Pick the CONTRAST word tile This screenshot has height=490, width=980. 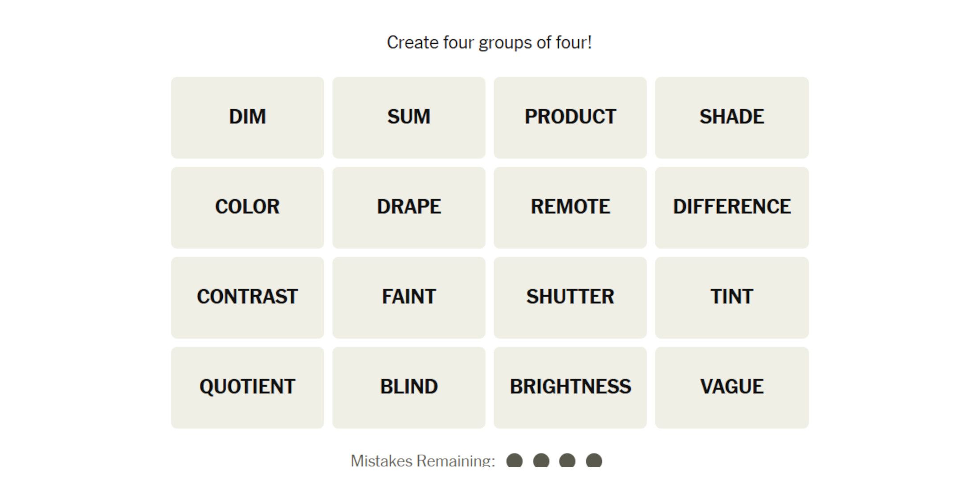pos(247,298)
